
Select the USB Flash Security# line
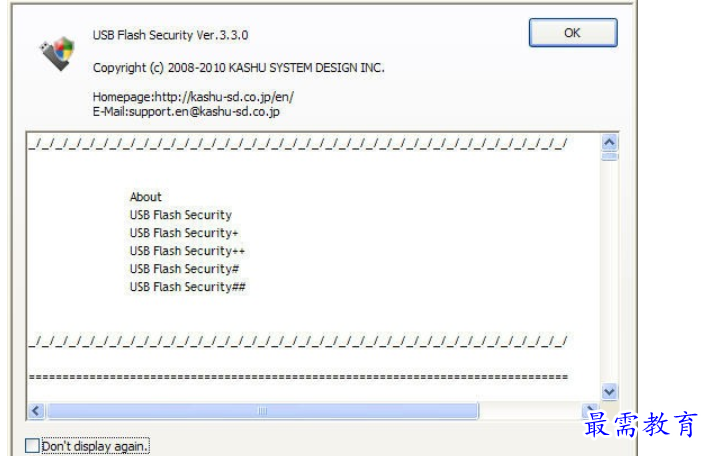pos(184,269)
